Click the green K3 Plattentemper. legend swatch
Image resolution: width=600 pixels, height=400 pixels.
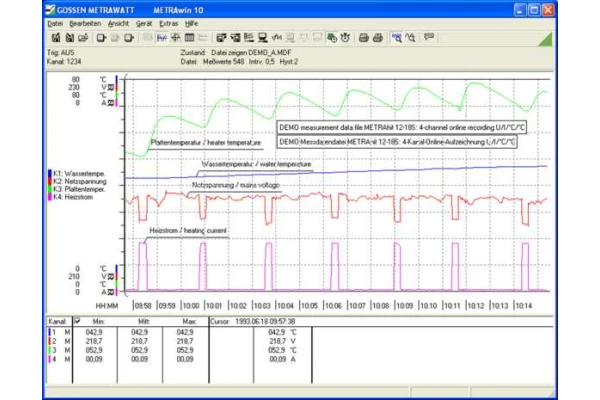click(50, 189)
